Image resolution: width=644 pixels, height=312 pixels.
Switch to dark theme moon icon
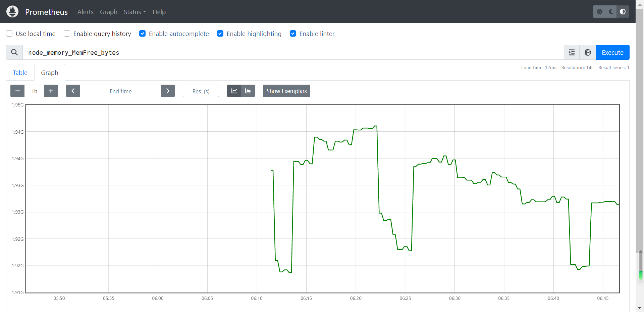pyautogui.click(x=611, y=12)
